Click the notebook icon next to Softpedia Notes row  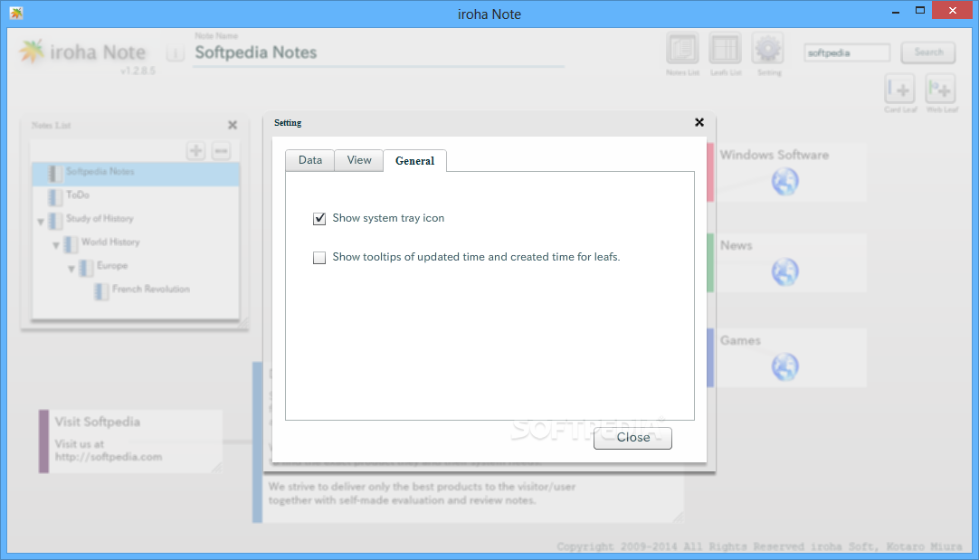point(55,173)
